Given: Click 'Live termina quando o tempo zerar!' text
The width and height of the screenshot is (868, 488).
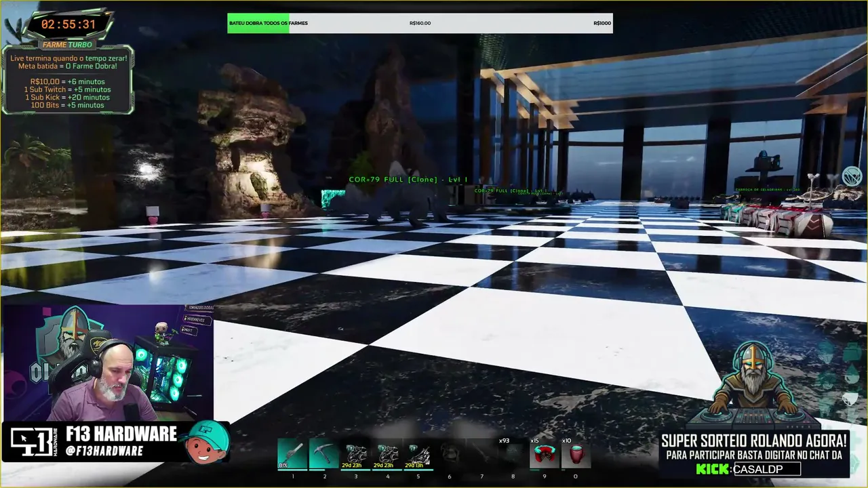Looking at the screenshot, I should [x=68, y=58].
